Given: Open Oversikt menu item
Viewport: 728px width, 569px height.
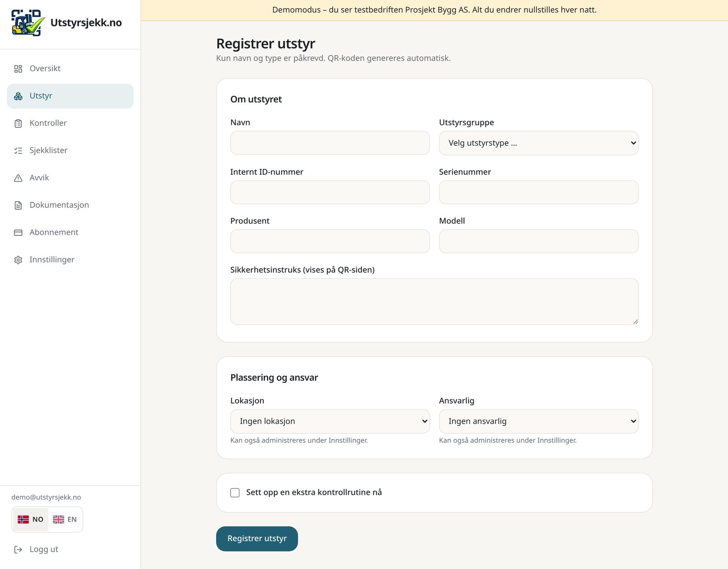Looking at the screenshot, I should click(70, 69).
